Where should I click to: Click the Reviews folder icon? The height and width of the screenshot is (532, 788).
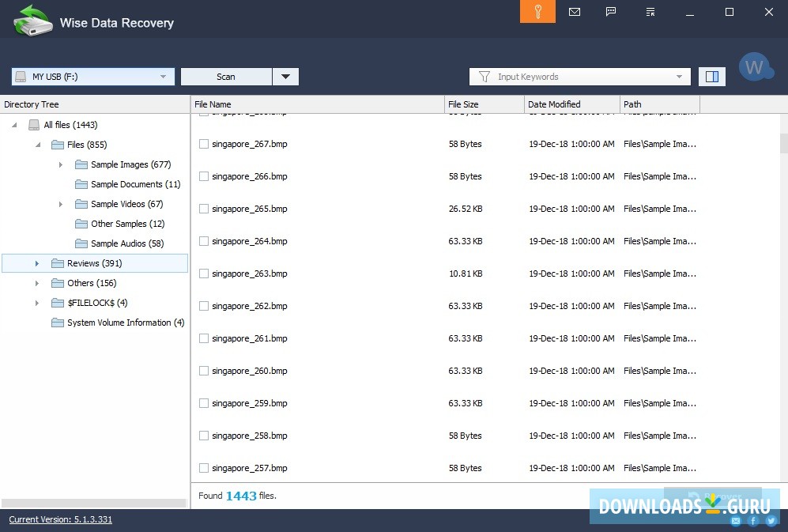tap(57, 263)
